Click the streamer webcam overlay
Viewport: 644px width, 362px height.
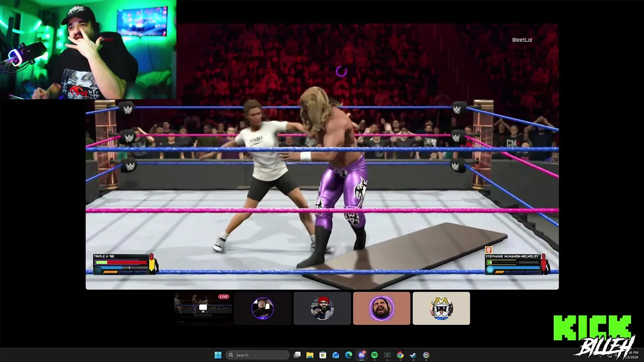tap(88, 49)
